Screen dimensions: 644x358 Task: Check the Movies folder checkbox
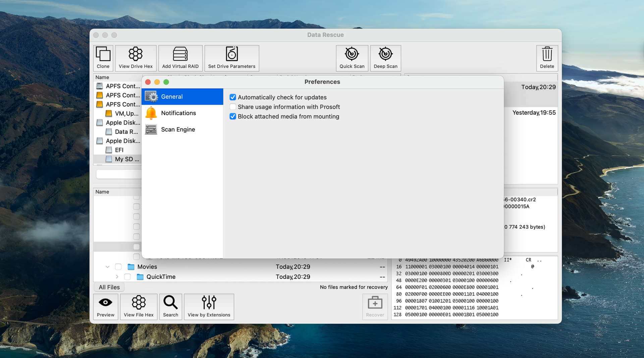click(x=118, y=267)
